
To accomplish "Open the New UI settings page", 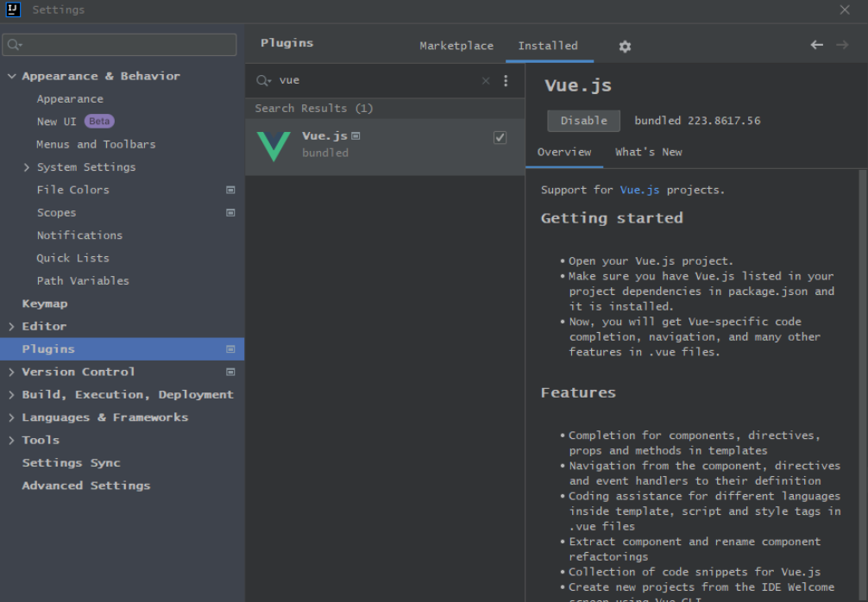I will tap(56, 122).
